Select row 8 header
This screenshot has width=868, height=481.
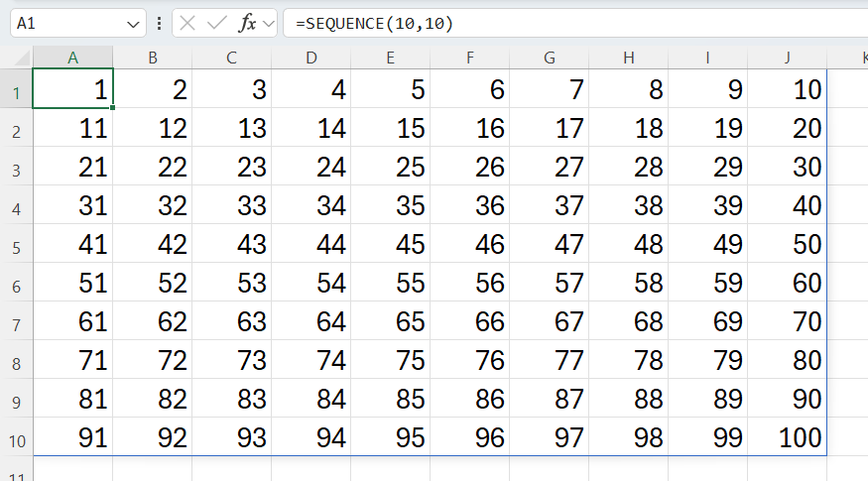click(x=17, y=360)
